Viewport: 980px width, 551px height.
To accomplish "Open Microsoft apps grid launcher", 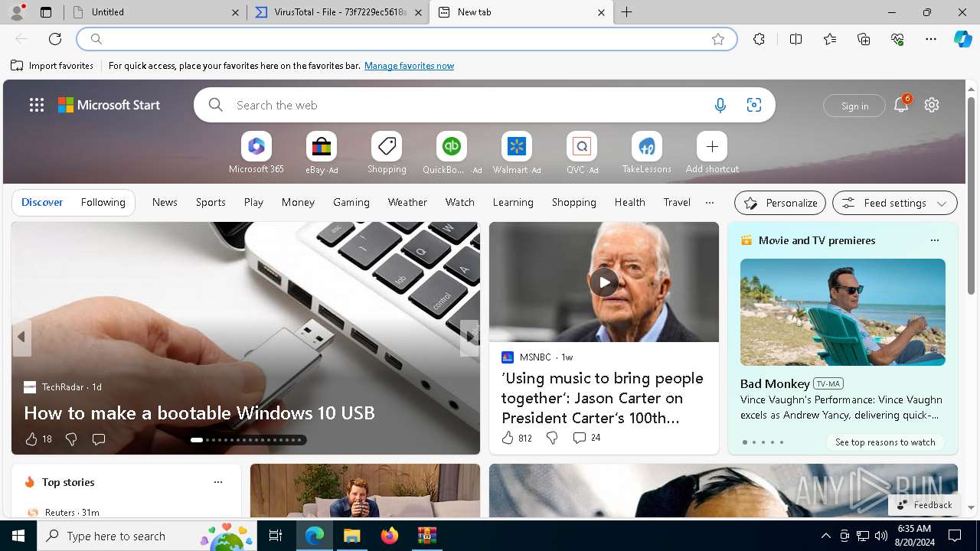I will 37,105.
